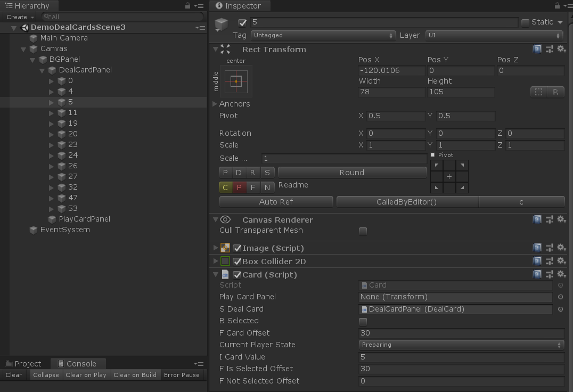The image size is (573, 392).
Task: Enable the B Selected checkbox
Action: click(363, 321)
